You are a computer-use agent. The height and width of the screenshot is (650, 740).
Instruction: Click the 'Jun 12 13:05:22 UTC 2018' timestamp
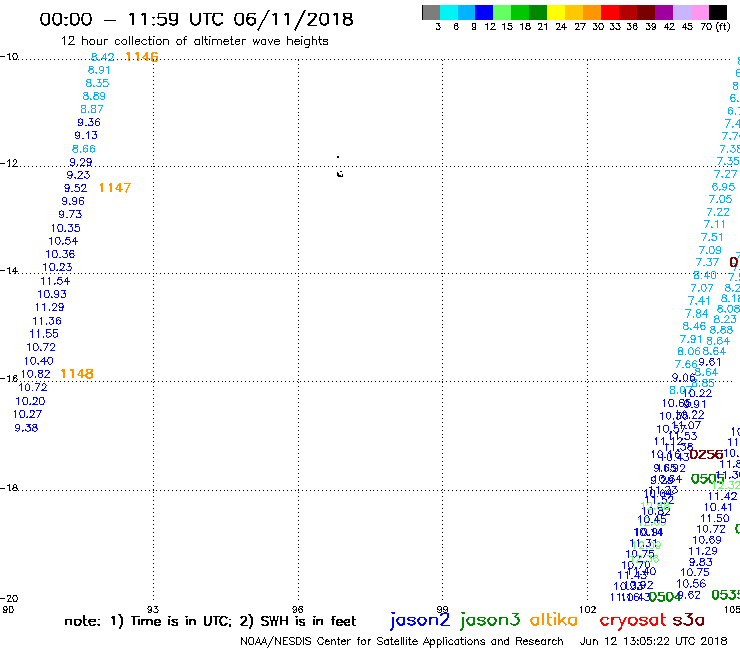coord(653,641)
